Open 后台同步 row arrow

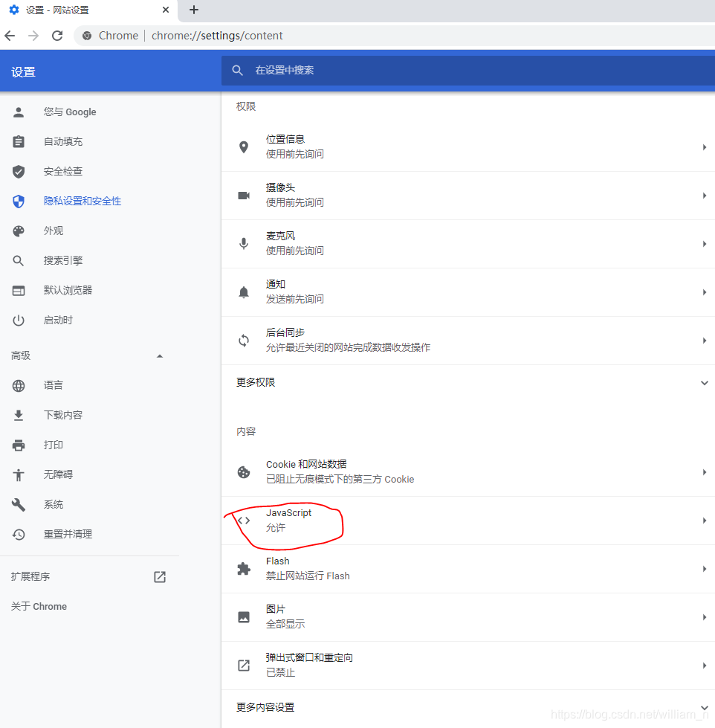(705, 341)
